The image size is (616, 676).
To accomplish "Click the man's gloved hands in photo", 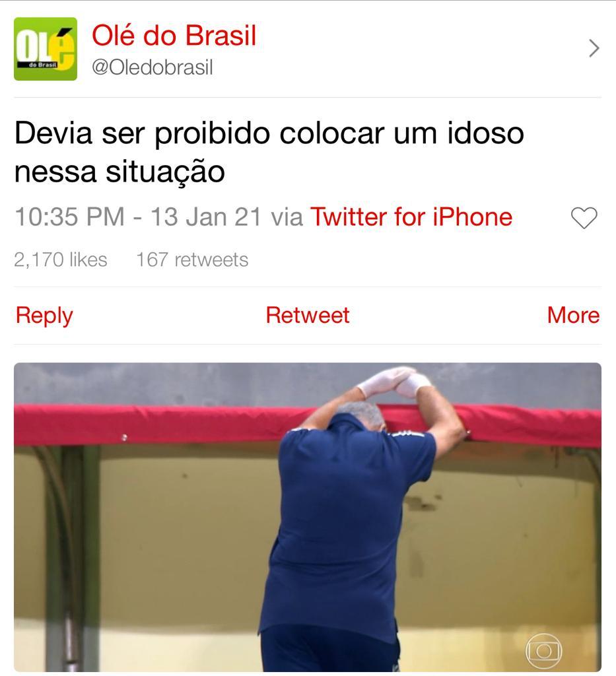I will pos(394,382).
